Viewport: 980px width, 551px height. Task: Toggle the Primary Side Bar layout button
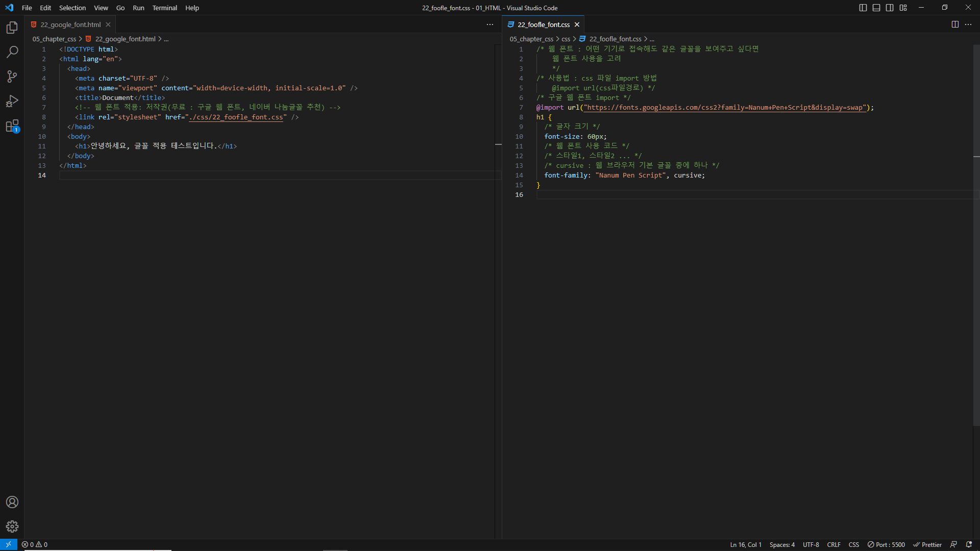click(x=863, y=8)
